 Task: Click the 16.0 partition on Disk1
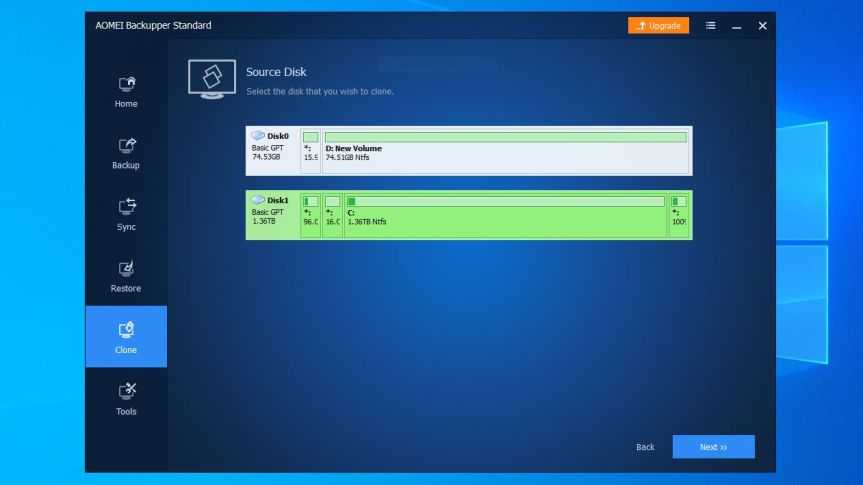332,215
